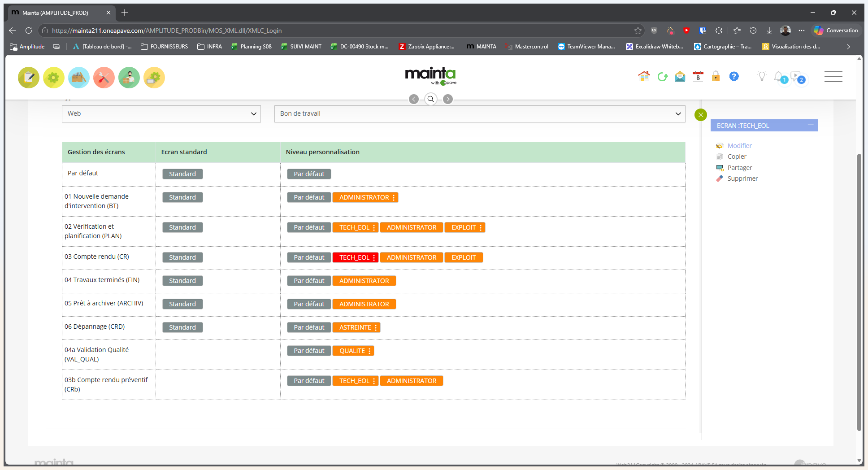This screenshot has width=868, height=470.
Task: Click the page vertical scrollbar
Action: [x=859, y=292]
